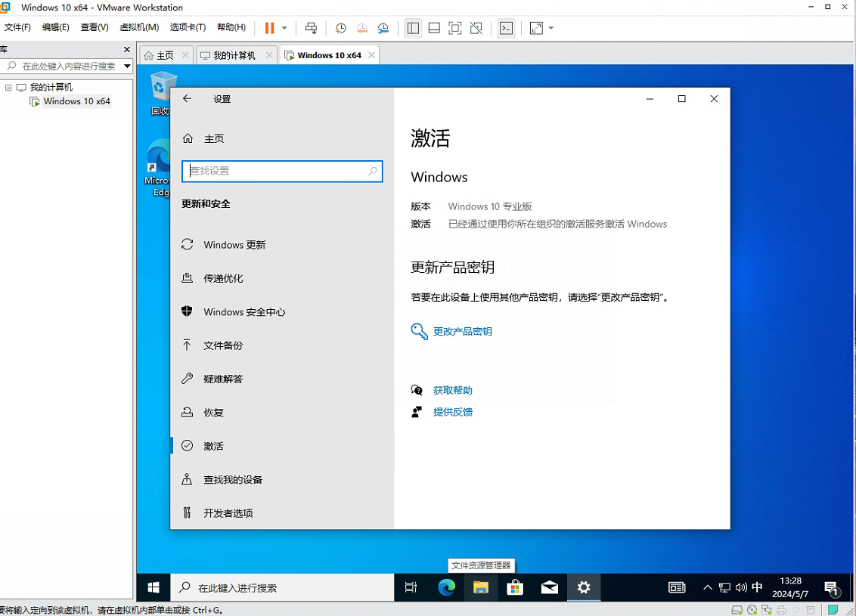Open the notification center in the guest tray
Image resolution: width=856 pixels, height=616 pixels.
(x=832, y=588)
